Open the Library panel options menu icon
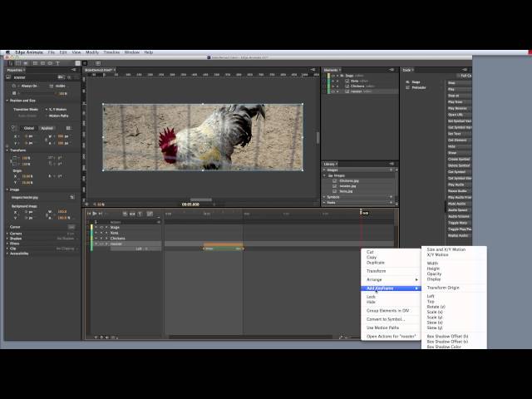532x399 pixels. tap(392, 164)
